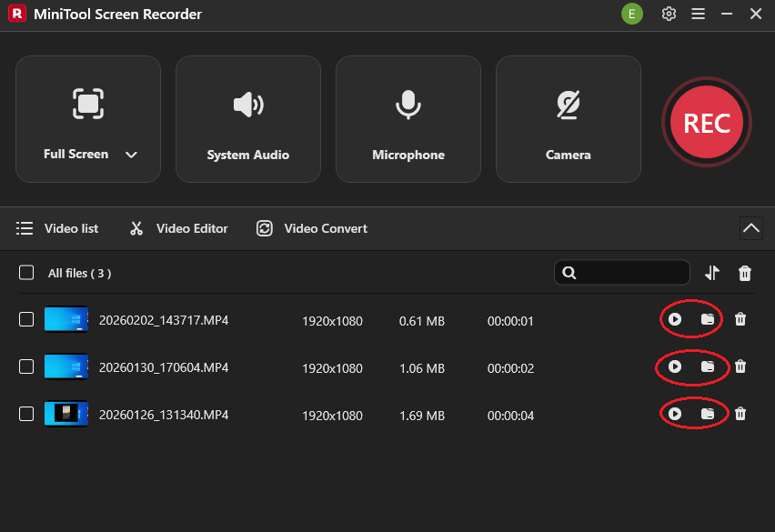The height and width of the screenshot is (532, 775).
Task: Open MiniTool Screen Recorder settings gear
Action: [x=669, y=14]
